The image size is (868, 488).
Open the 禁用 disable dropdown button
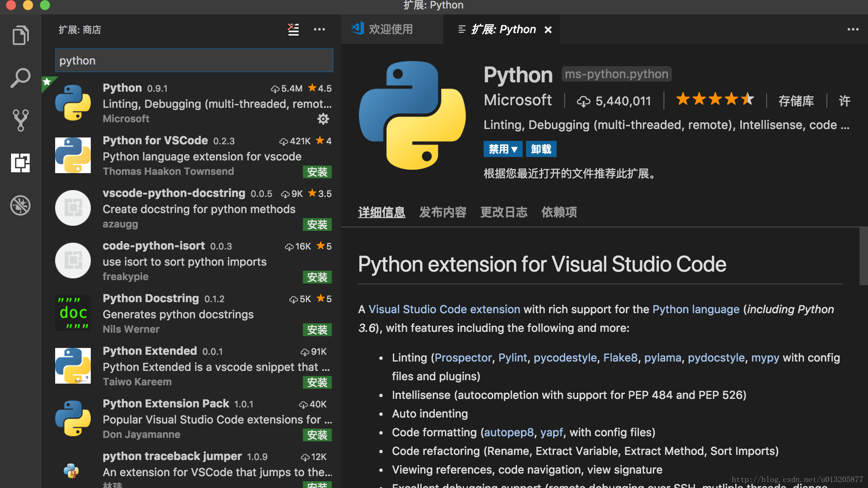503,149
